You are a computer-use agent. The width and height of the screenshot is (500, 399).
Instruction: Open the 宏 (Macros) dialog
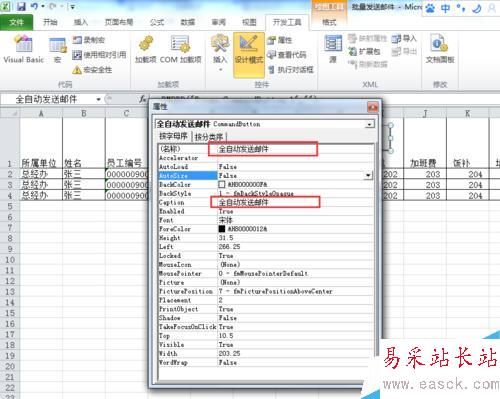[x=58, y=50]
